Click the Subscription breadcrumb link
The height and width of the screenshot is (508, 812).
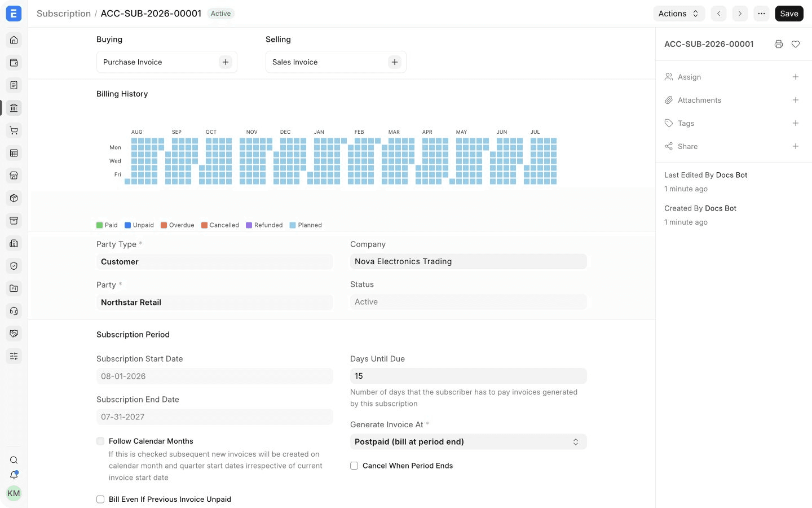64,14
